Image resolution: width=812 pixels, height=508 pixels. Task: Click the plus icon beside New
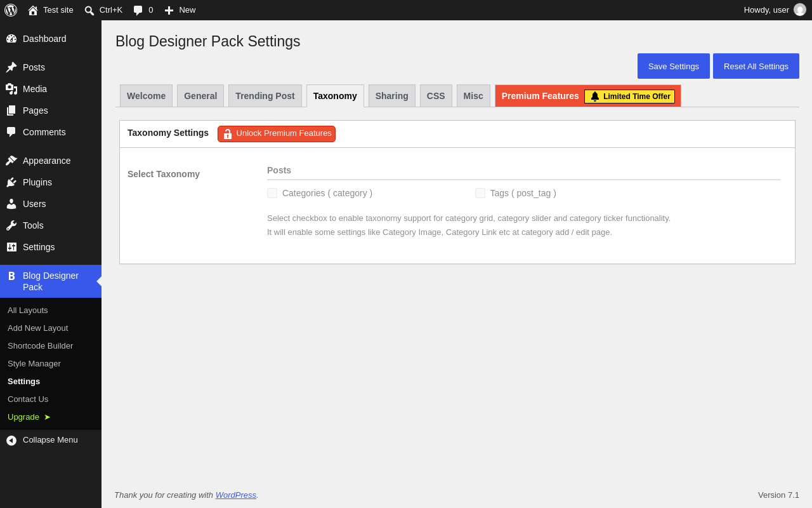click(169, 10)
